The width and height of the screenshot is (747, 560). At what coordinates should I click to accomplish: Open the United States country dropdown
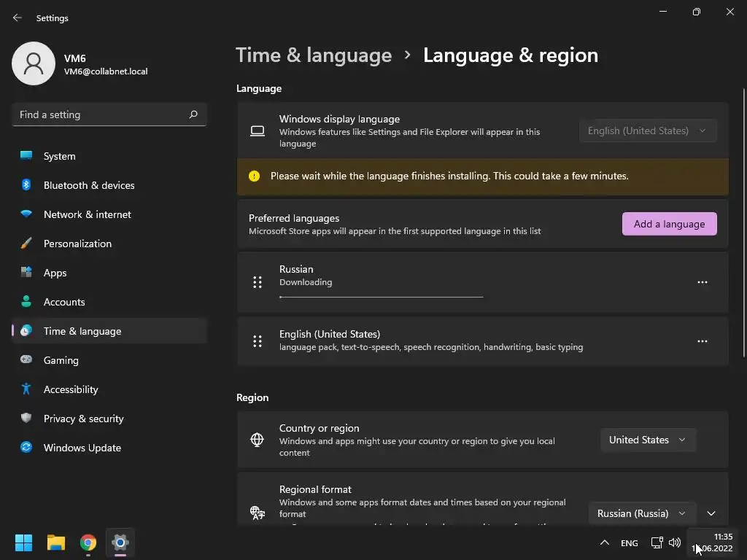tap(648, 440)
